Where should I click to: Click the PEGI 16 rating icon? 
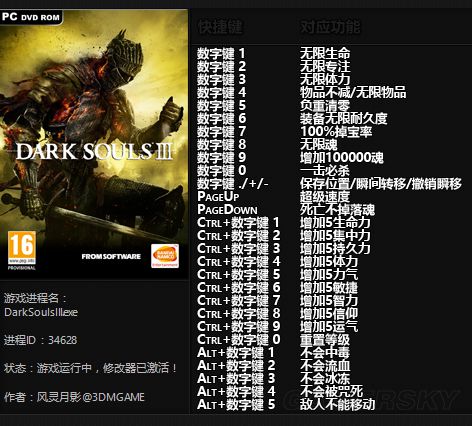(x=22, y=250)
